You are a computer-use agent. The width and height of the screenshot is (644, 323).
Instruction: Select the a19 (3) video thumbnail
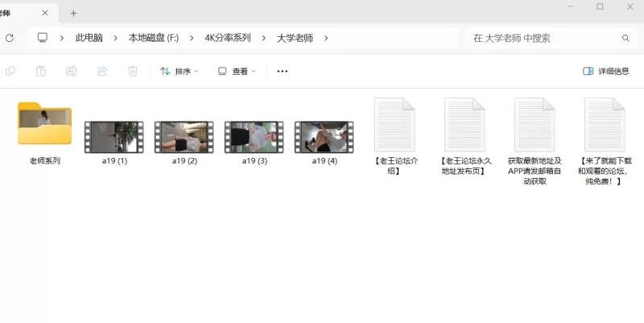[254, 137]
